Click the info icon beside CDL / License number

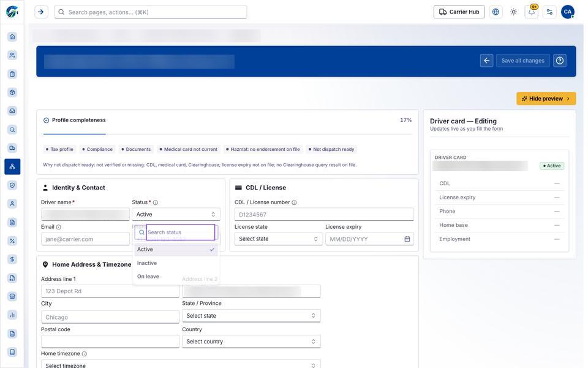tap(294, 202)
